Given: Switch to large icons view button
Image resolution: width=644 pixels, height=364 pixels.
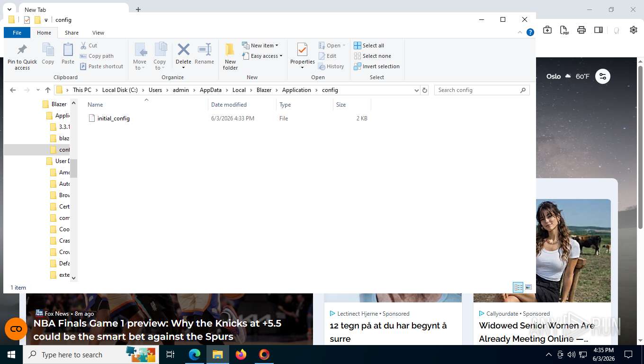Looking at the screenshot, I should coord(528,287).
